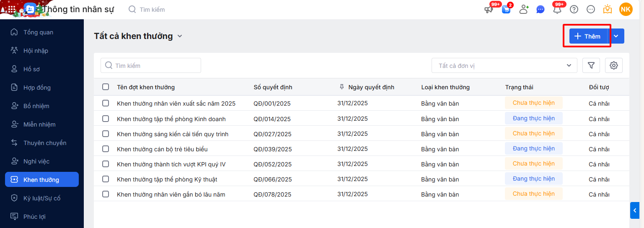Click the help question mark icon

coord(574,9)
